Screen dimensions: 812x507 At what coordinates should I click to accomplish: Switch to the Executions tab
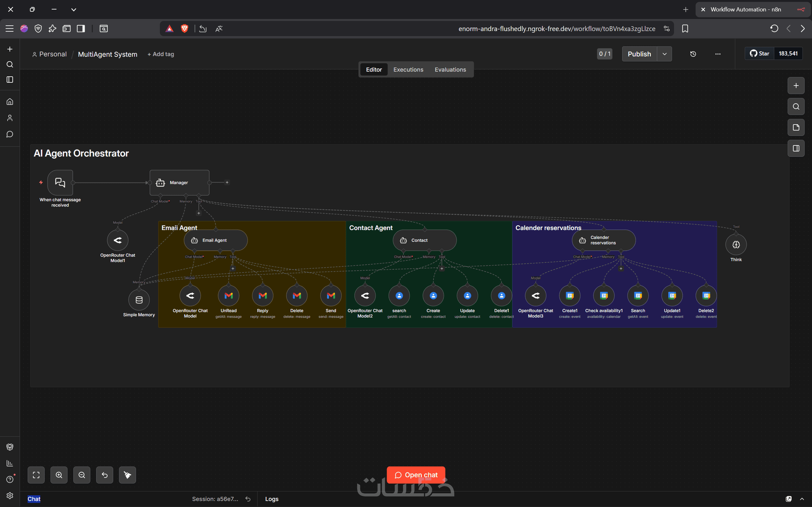(408, 69)
